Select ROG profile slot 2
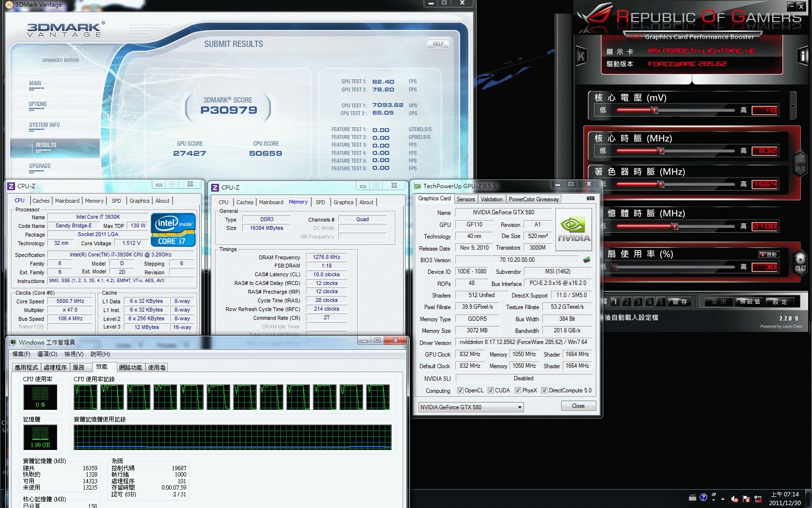812x508 pixels. (626, 301)
